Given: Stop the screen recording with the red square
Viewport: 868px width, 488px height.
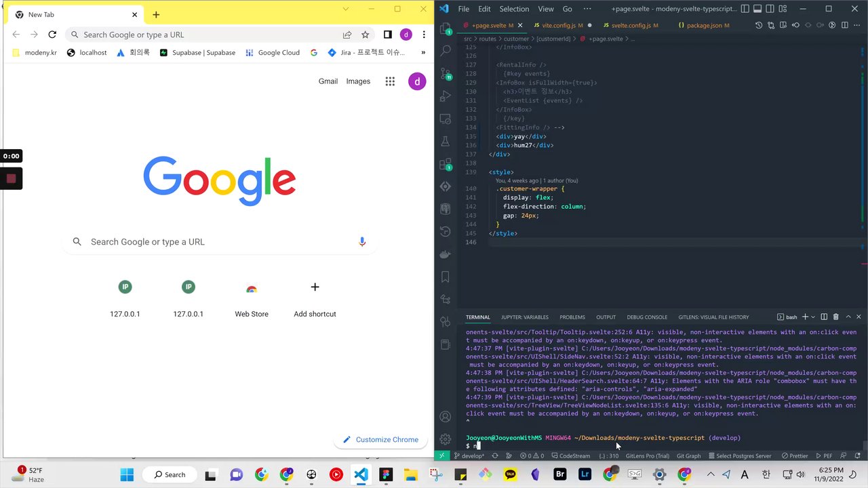Looking at the screenshot, I should (11, 179).
